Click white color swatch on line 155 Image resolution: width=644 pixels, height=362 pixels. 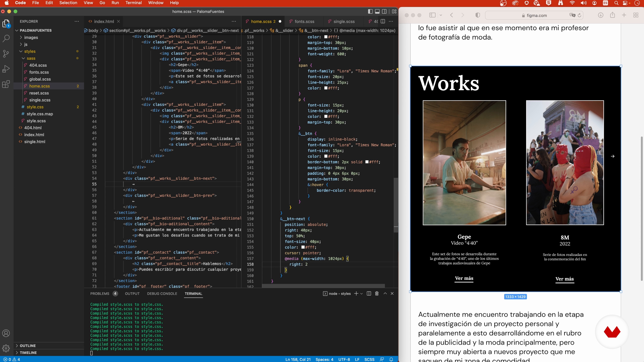[303, 247]
